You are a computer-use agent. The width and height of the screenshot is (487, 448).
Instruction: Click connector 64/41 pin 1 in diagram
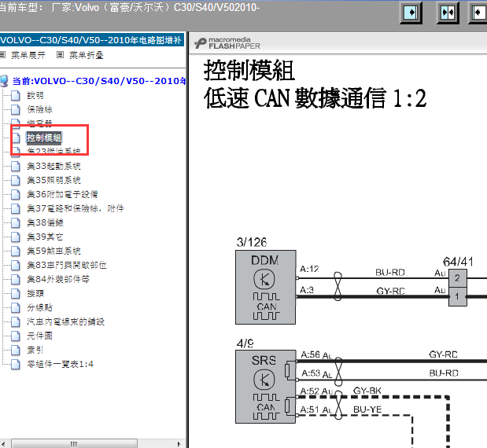click(x=457, y=296)
